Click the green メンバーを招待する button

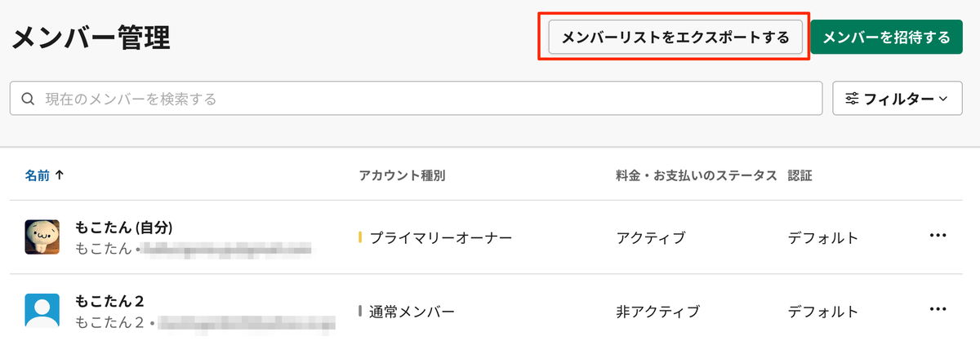(x=886, y=38)
